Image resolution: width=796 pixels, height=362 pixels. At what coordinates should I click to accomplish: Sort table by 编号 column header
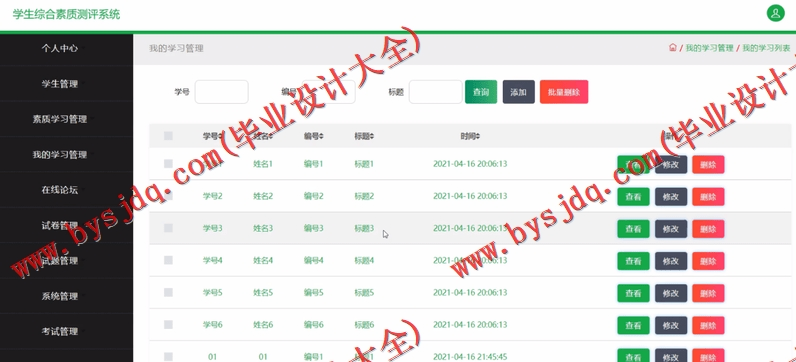(x=314, y=136)
